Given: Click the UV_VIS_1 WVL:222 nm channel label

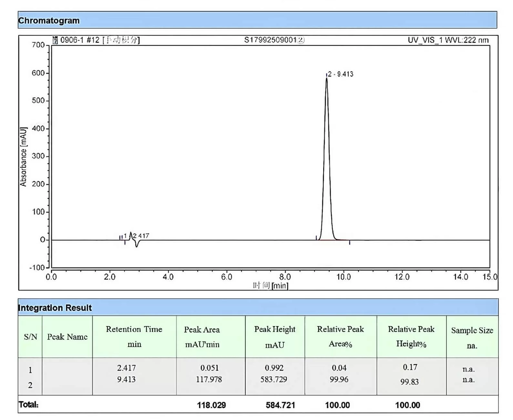Looking at the screenshot, I should pyautogui.click(x=448, y=40).
